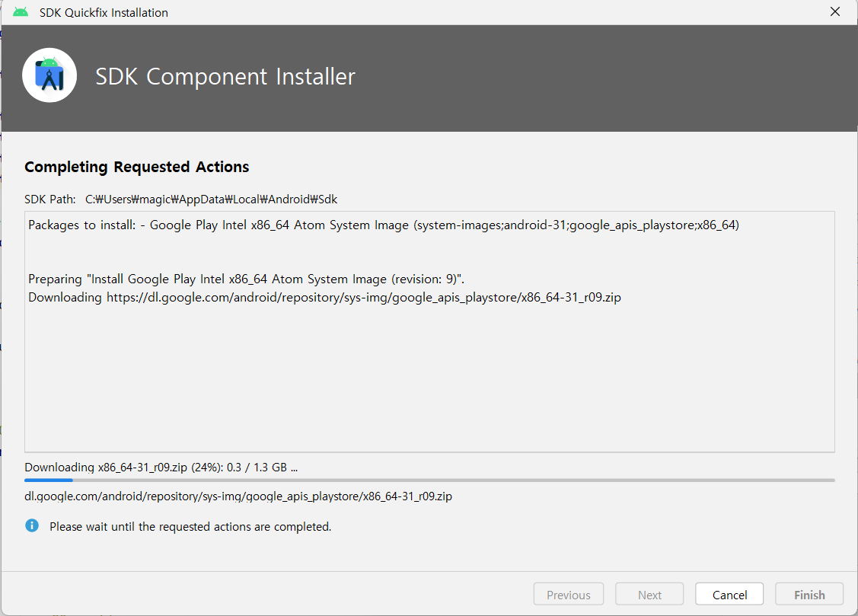Click the 'Downloading x86_64-31_r09.zip (24%)' status text
Viewport: 858px width, 616px height.
(x=161, y=468)
